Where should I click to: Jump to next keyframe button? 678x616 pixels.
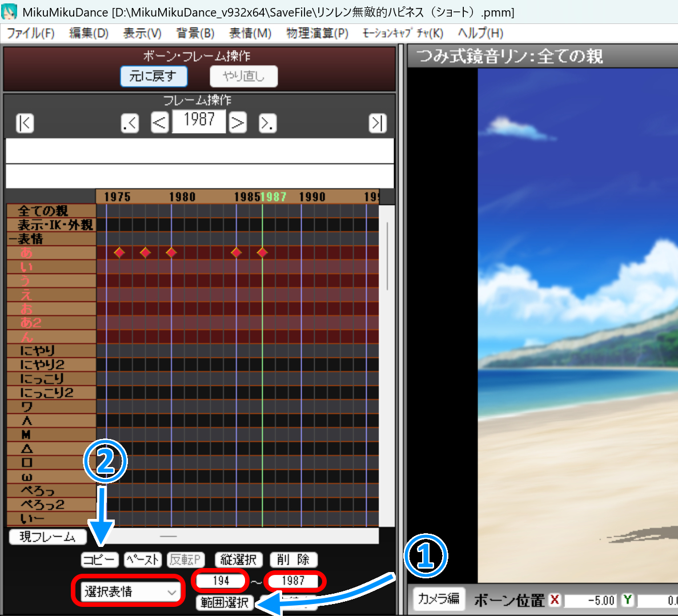click(267, 123)
